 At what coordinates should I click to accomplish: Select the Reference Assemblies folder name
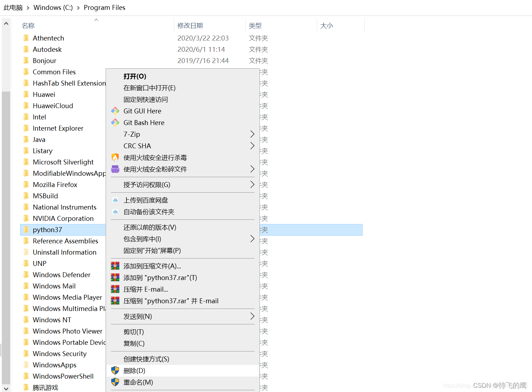coord(65,241)
